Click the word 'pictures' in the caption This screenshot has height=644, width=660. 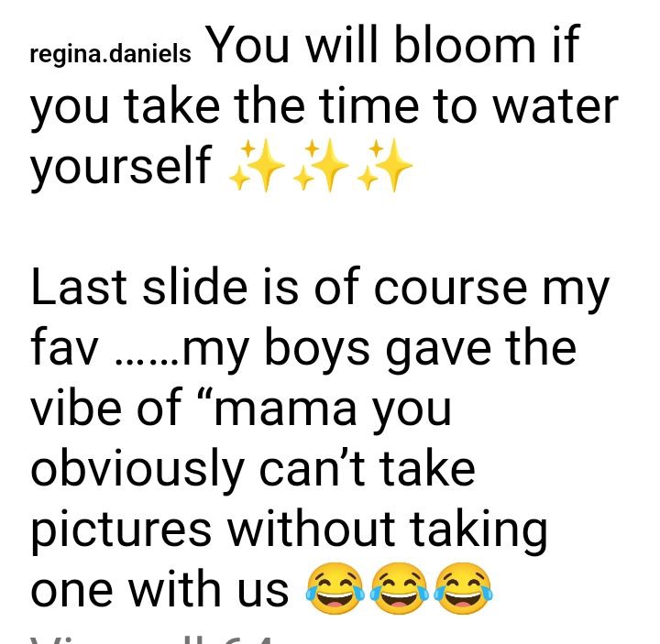click(x=121, y=529)
